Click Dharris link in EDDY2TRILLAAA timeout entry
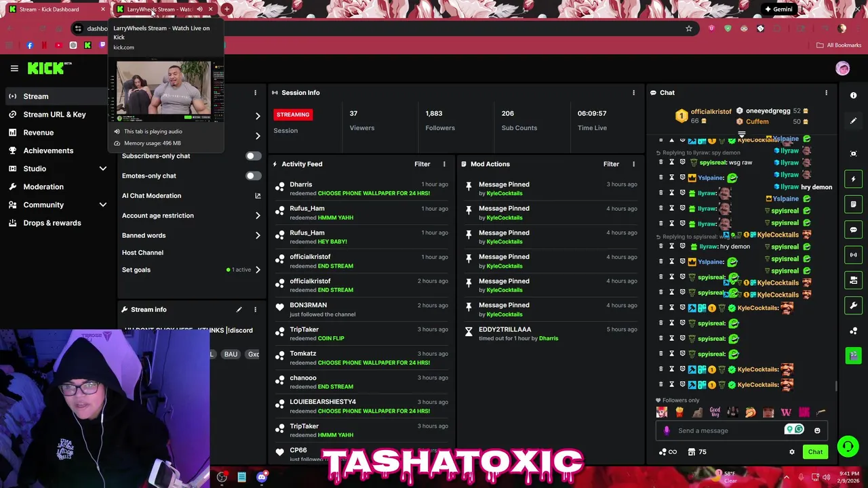Screen dimensions: 868x488 tap(549, 338)
